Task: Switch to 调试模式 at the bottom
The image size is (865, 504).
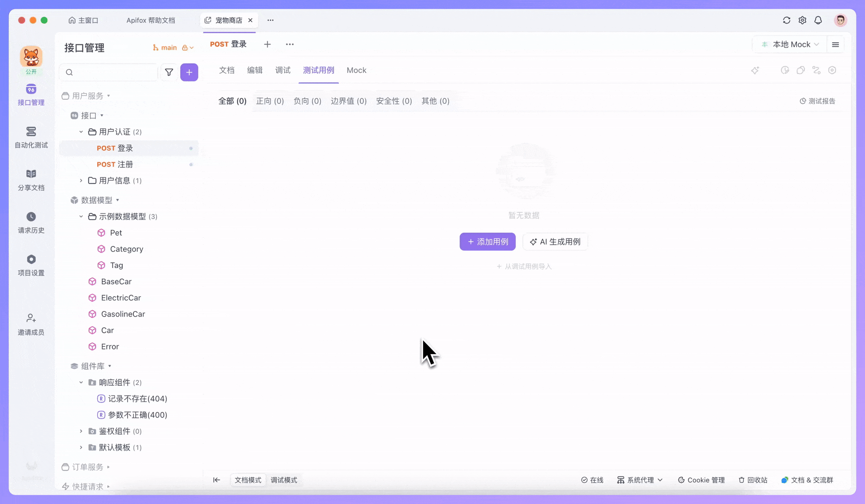Action: coord(284,480)
